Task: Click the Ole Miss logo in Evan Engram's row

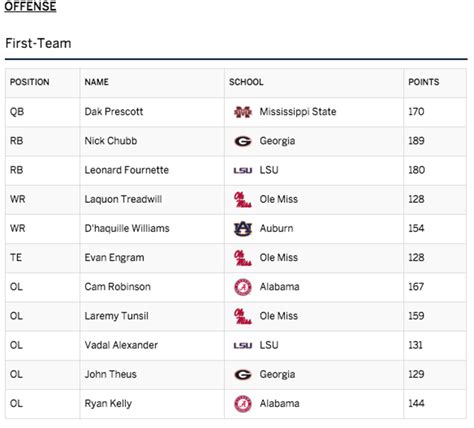Action: click(x=243, y=258)
